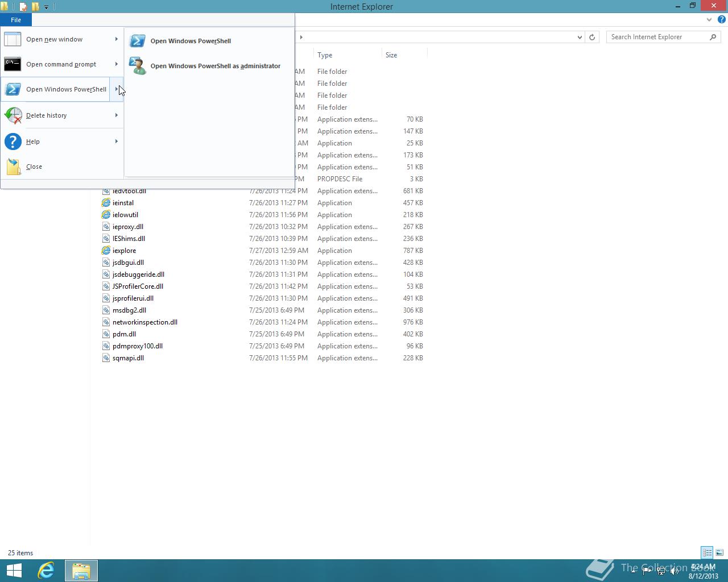This screenshot has height=582, width=728.
Task: Launch Internet Explorer from the taskbar
Action: pyautogui.click(x=46, y=571)
